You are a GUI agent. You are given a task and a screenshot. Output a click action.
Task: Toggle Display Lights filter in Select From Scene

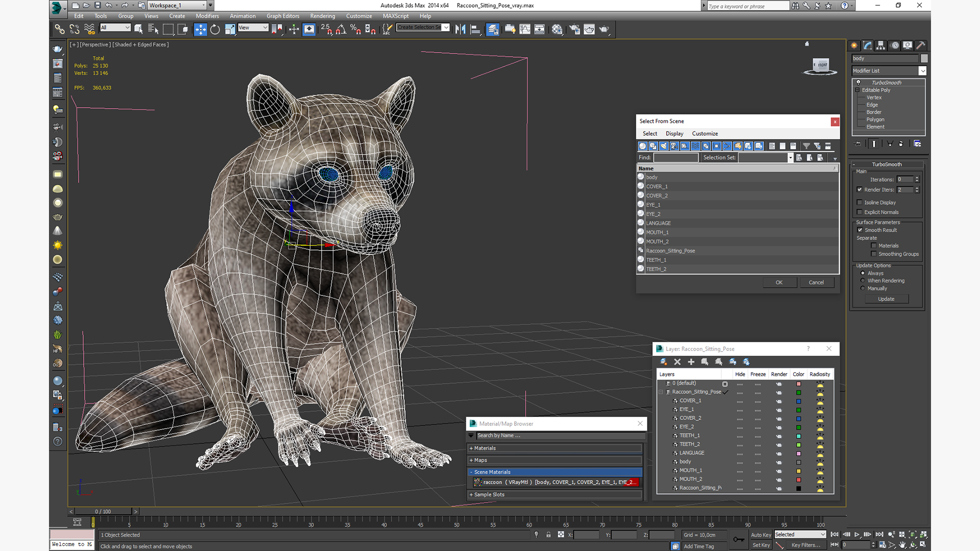(664, 146)
